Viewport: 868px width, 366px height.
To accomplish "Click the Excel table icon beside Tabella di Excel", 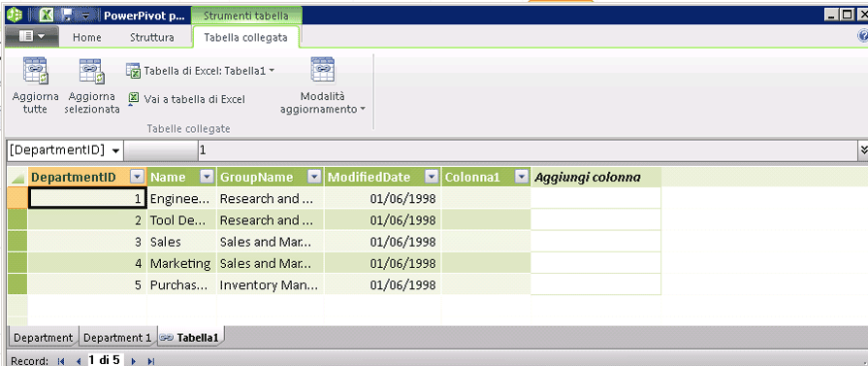I will (133, 71).
